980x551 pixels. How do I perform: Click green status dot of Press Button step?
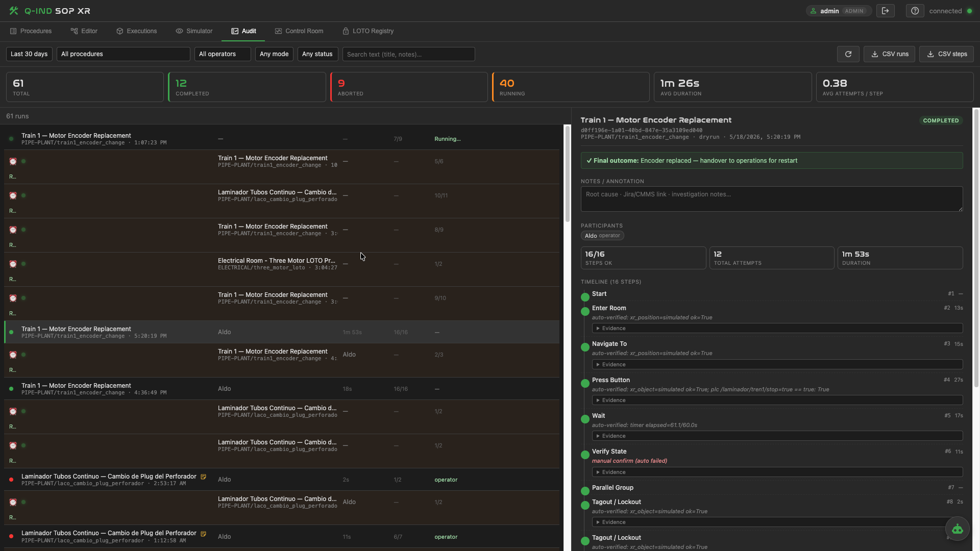pos(585,383)
